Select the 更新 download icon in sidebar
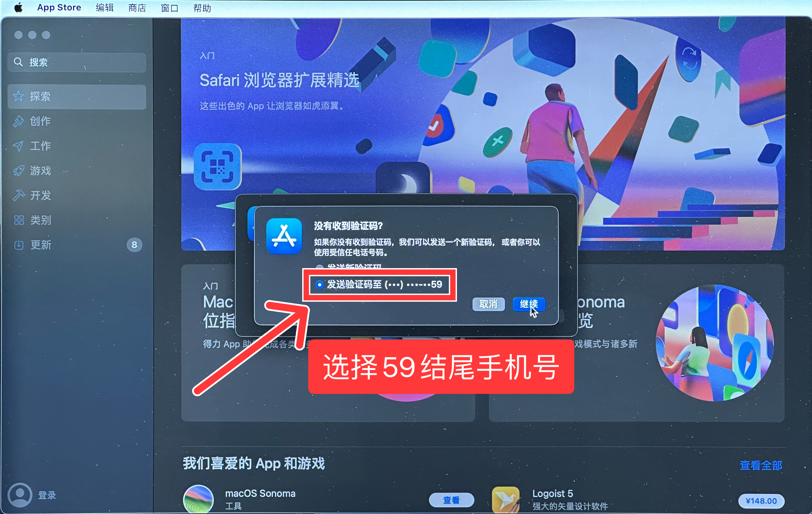This screenshot has width=812, height=514. pyautogui.click(x=19, y=245)
